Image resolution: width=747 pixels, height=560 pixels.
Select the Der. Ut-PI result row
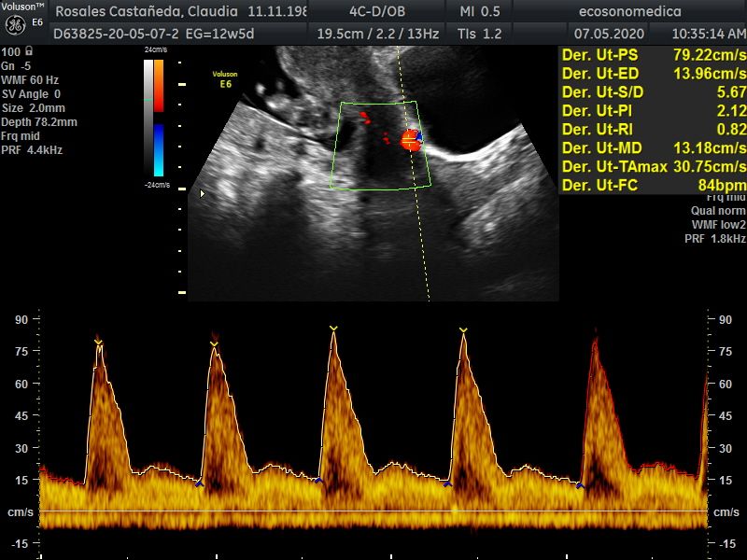(x=653, y=111)
